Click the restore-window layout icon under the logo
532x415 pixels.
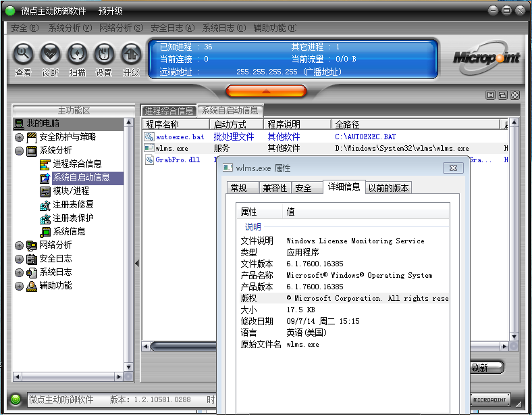[502, 95]
